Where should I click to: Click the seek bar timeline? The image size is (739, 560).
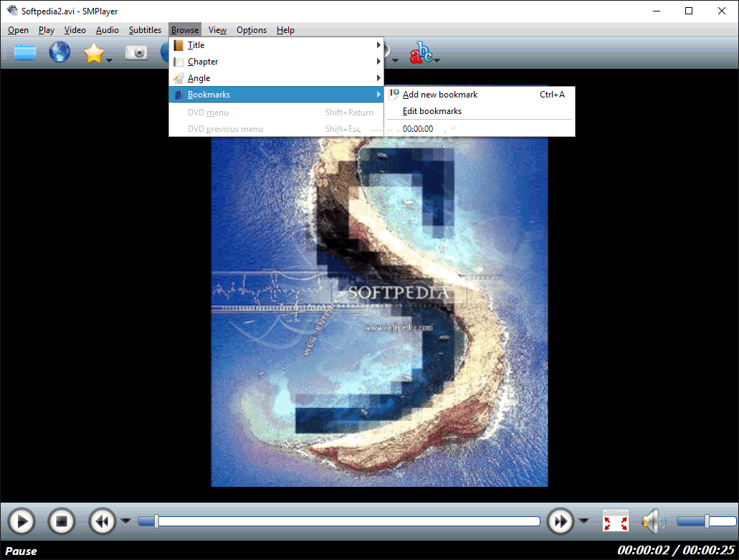tap(339, 521)
